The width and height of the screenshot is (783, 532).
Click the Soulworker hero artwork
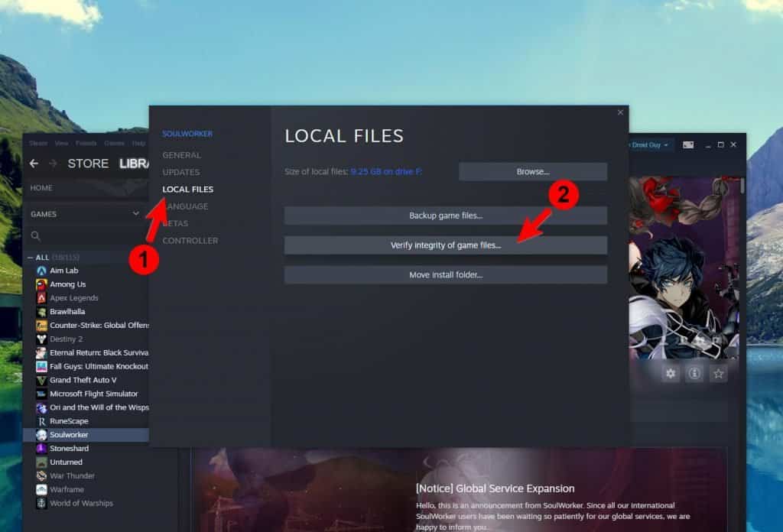(683, 268)
